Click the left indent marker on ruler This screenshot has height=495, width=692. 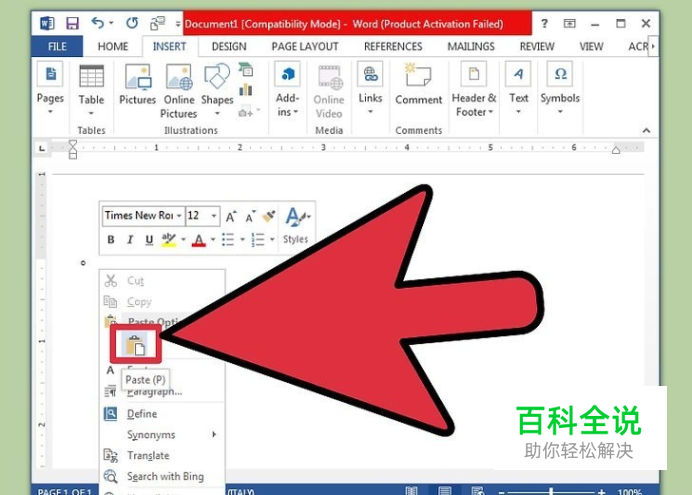click(x=73, y=155)
